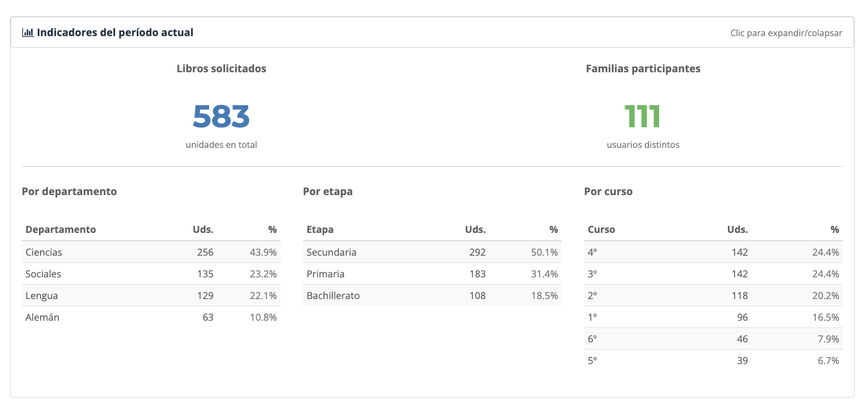The width and height of the screenshot is (868, 408).
Task: Select the Bachillerato stage row
Action: pos(432,295)
